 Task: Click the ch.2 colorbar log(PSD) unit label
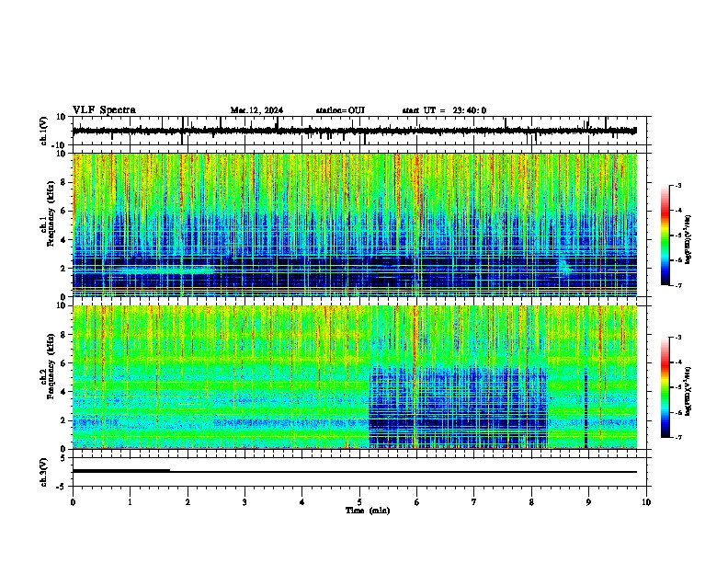tap(688, 391)
